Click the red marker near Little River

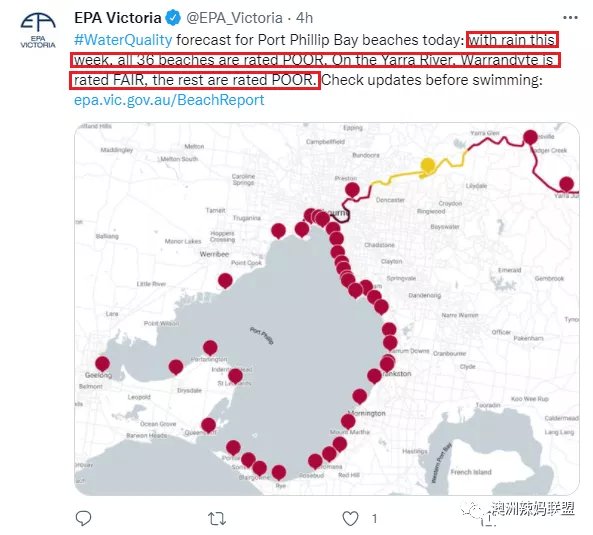(x=225, y=281)
